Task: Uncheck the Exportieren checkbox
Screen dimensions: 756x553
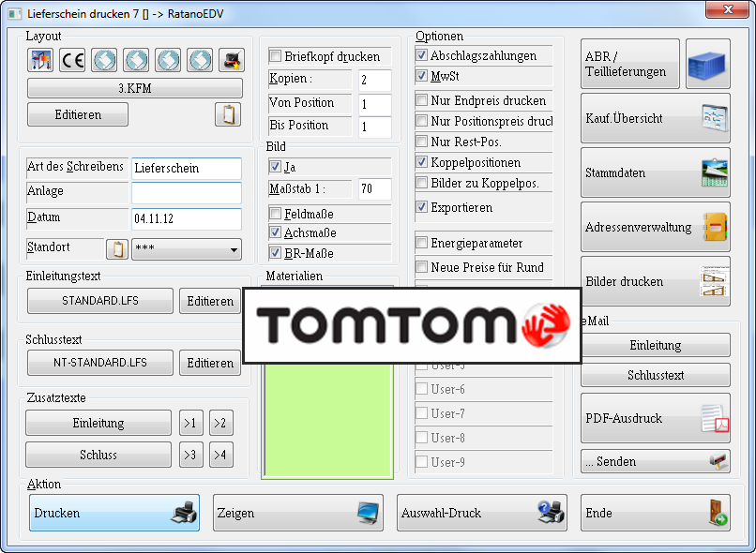Action: [x=422, y=207]
